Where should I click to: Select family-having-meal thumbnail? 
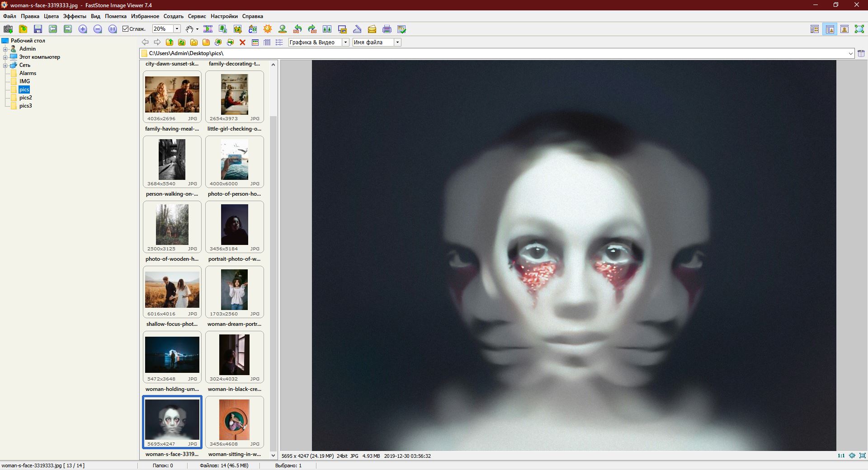tap(172, 96)
